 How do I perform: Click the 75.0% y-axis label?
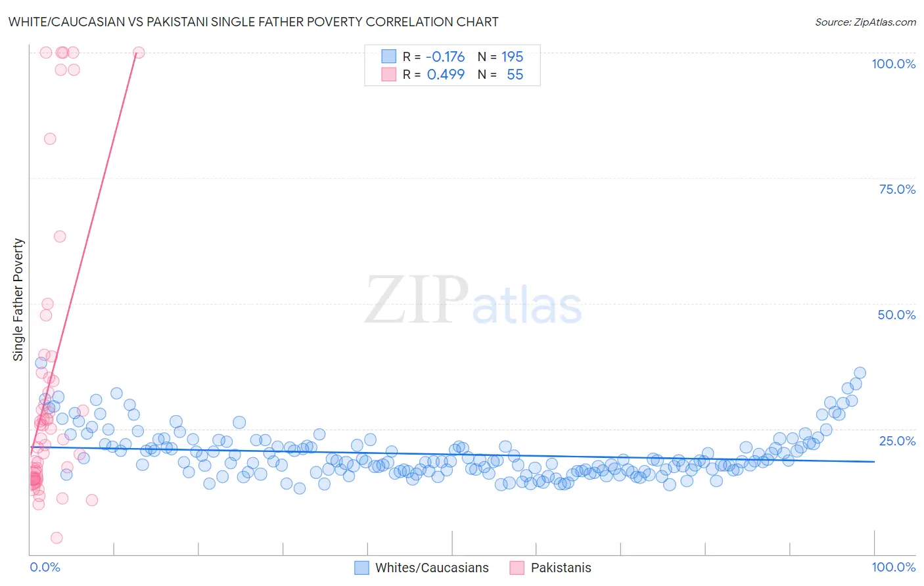click(897, 189)
